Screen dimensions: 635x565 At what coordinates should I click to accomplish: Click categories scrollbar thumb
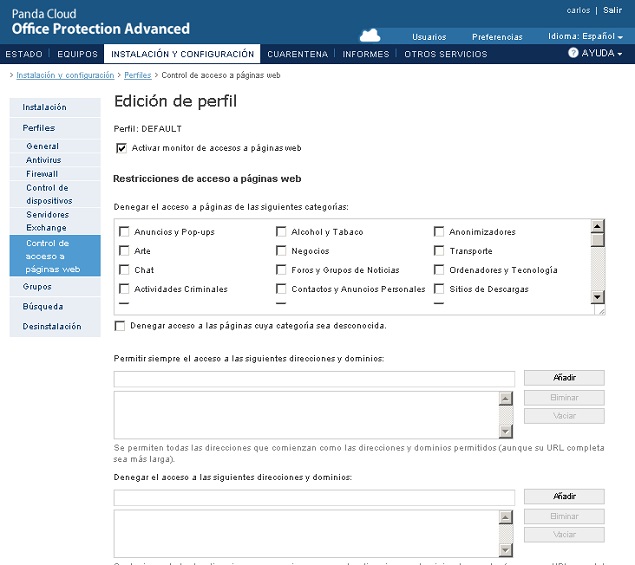[597, 240]
